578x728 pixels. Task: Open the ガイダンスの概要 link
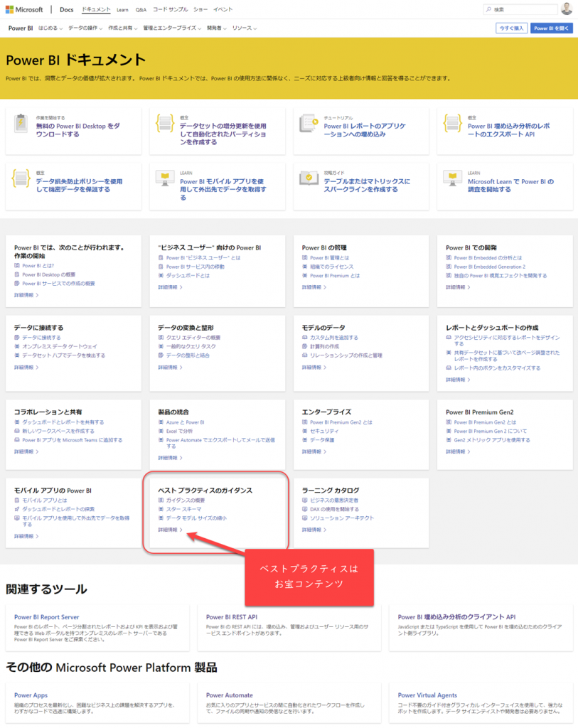click(186, 500)
